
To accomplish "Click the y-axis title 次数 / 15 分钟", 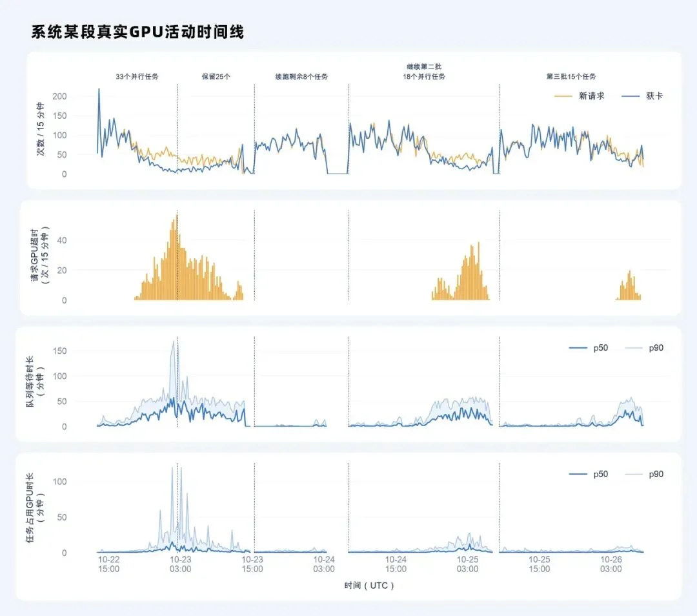I will (41, 129).
